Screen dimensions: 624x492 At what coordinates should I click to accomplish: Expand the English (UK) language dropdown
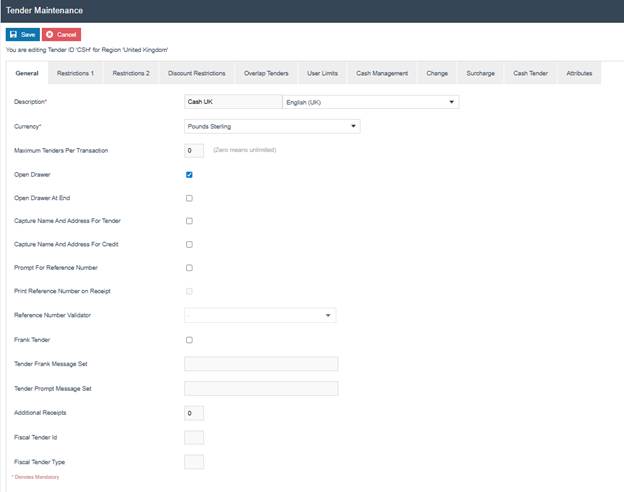370,102
